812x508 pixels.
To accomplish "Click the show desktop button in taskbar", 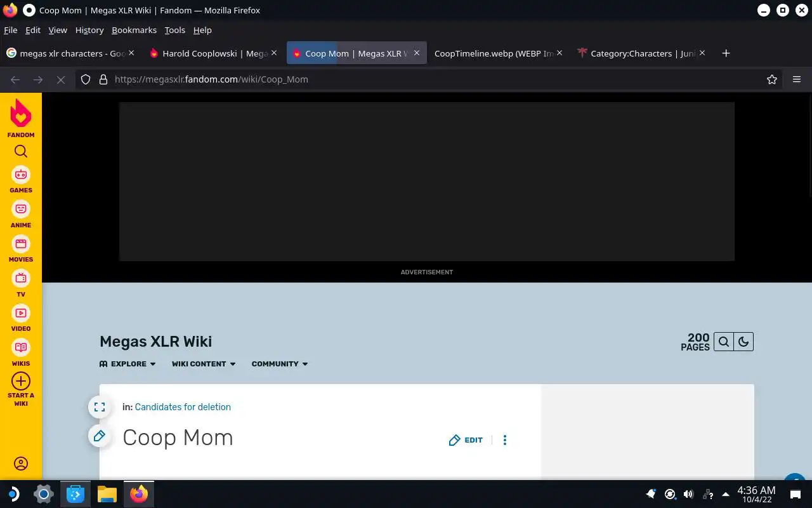I will click(796, 494).
